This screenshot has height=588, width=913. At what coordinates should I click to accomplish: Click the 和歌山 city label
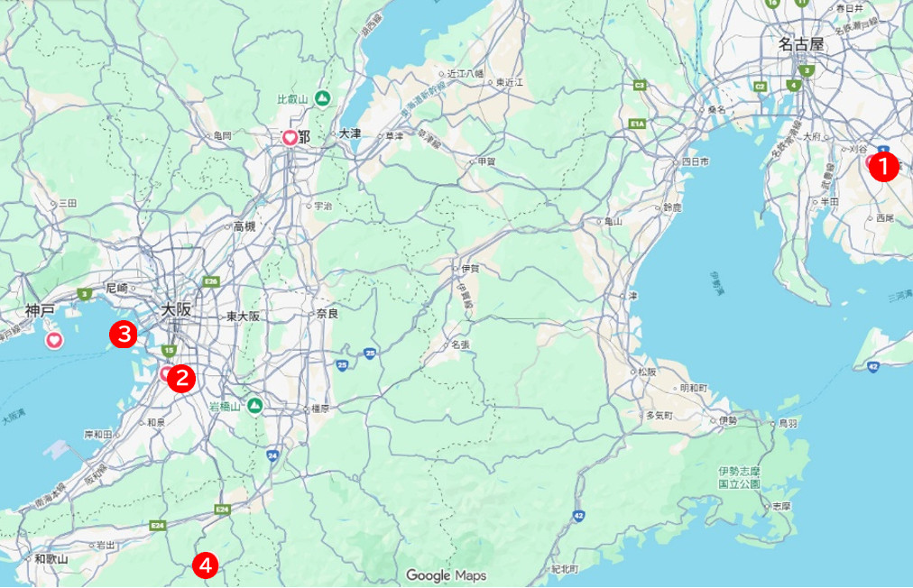coord(51,560)
